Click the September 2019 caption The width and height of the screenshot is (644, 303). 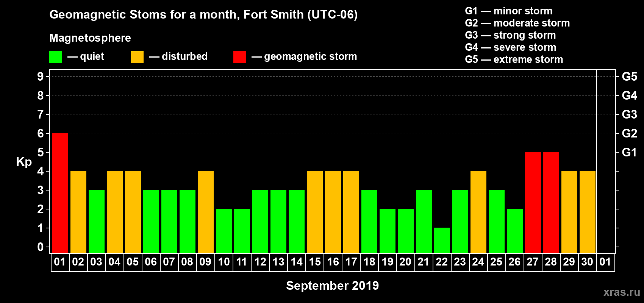[x=332, y=286]
